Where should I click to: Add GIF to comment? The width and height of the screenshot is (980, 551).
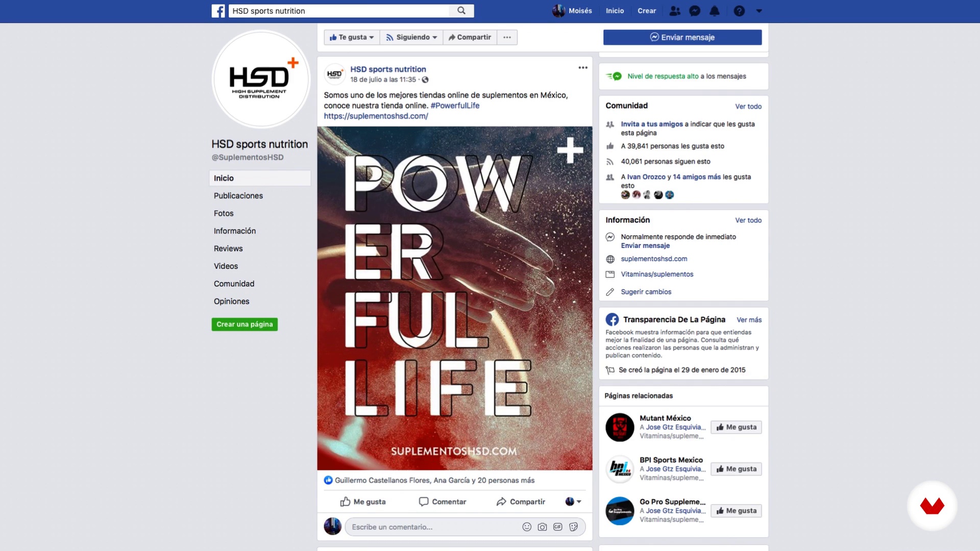click(558, 527)
